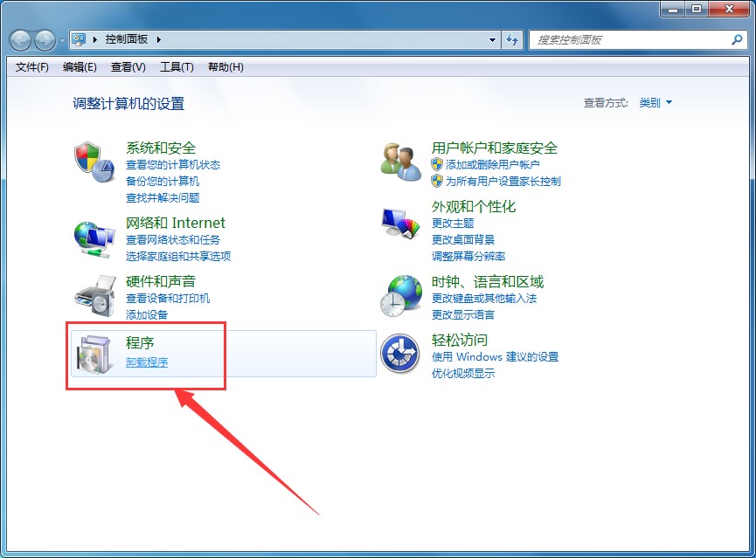
Task: Open the 工具(T) menu
Action: (177, 67)
